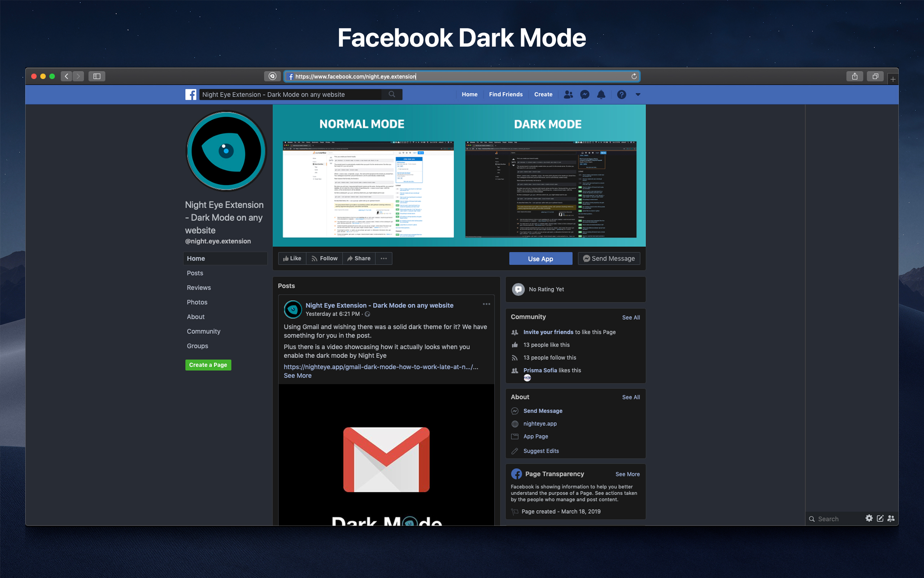This screenshot has height=578, width=924.
Task: Focus the Facebook search input field
Action: [x=290, y=94]
